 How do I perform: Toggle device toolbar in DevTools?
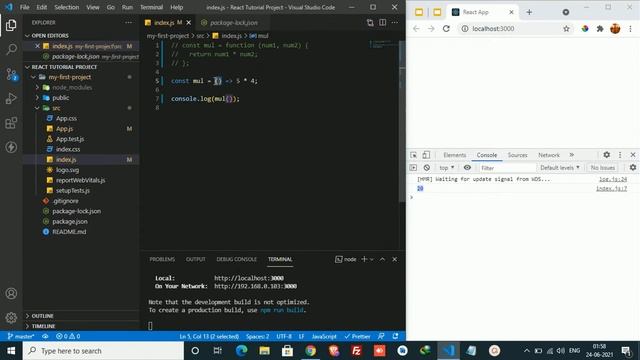[x=426, y=155]
